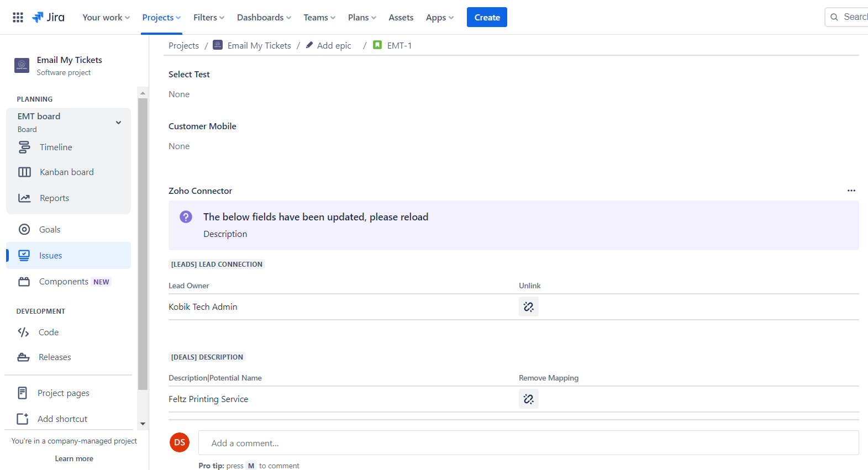The image size is (868, 470).
Task: Open the Apps dropdown
Action: coord(440,17)
